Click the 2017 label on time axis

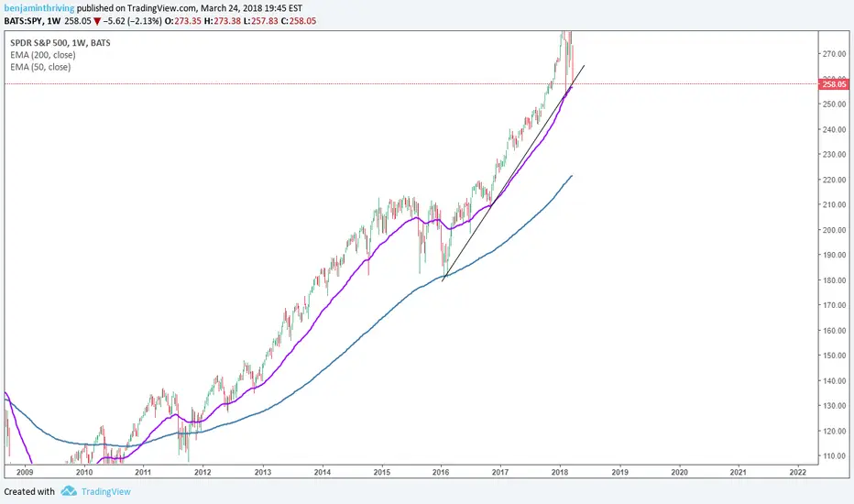tap(500, 473)
